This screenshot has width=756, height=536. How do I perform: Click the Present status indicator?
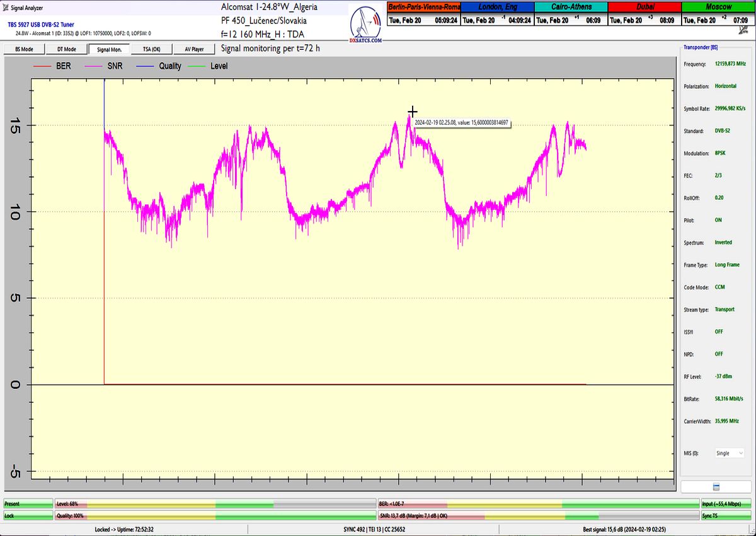coord(28,504)
